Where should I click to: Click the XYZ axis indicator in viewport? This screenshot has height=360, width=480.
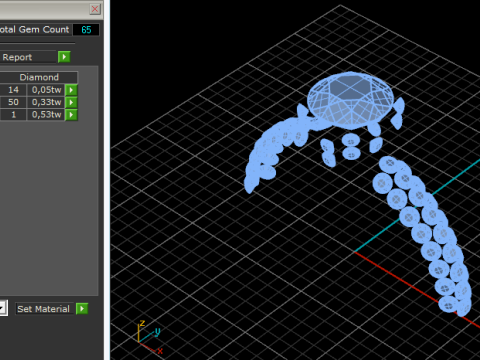click(150, 337)
